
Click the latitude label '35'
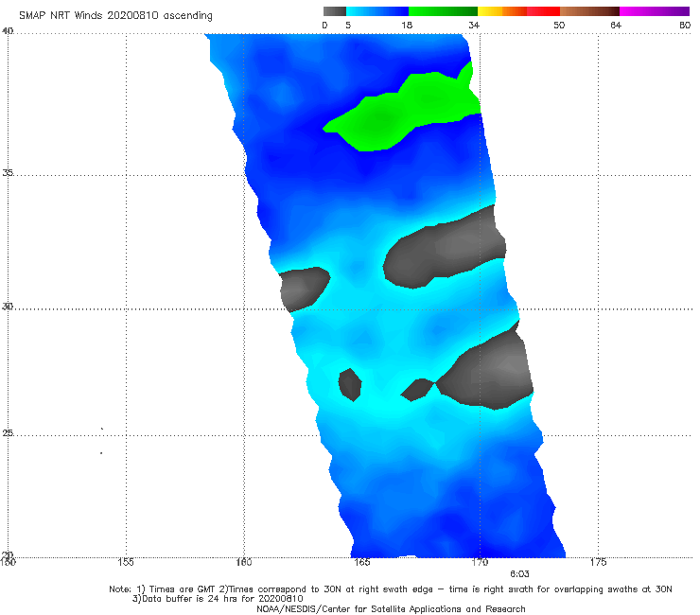8,172
